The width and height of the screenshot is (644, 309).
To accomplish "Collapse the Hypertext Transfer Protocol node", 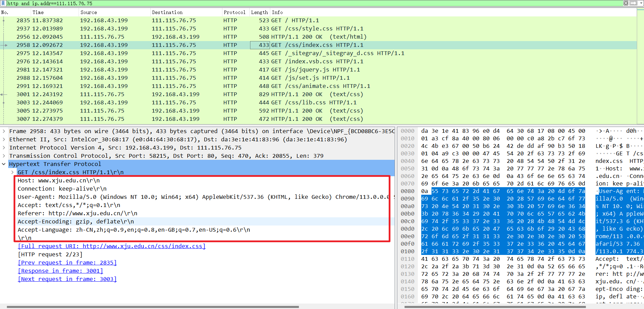I will coord(4,164).
